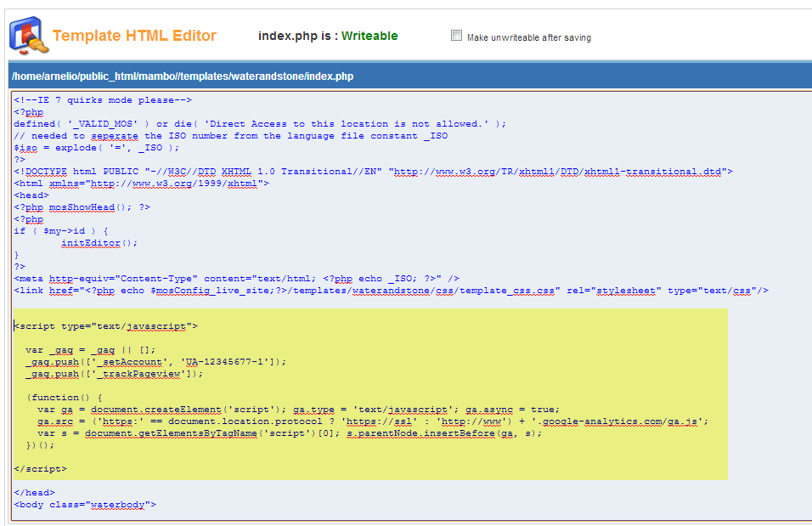Viewport: 812px width, 526px height.
Task: Click the 'Make unwriteable after saving' label
Action: tap(528, 37)
